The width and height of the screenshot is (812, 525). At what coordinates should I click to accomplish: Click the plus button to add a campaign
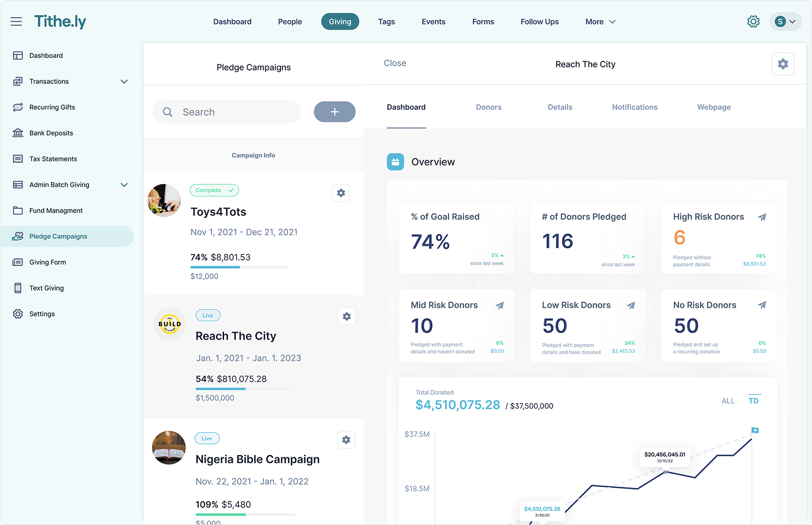pos(334,112)
